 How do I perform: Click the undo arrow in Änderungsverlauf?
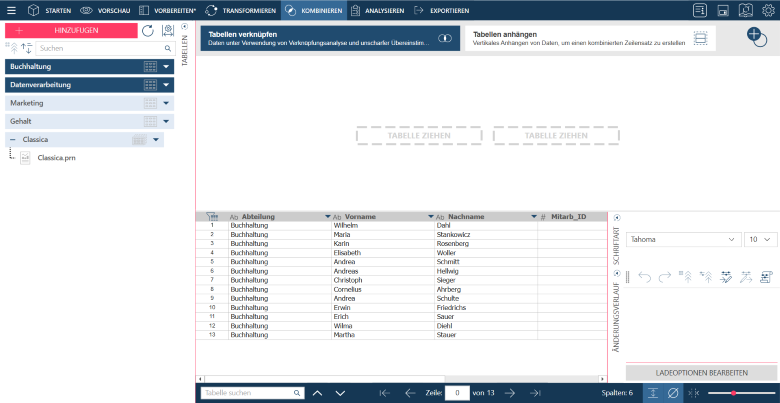pyautogui.click(x=644, y=277)
